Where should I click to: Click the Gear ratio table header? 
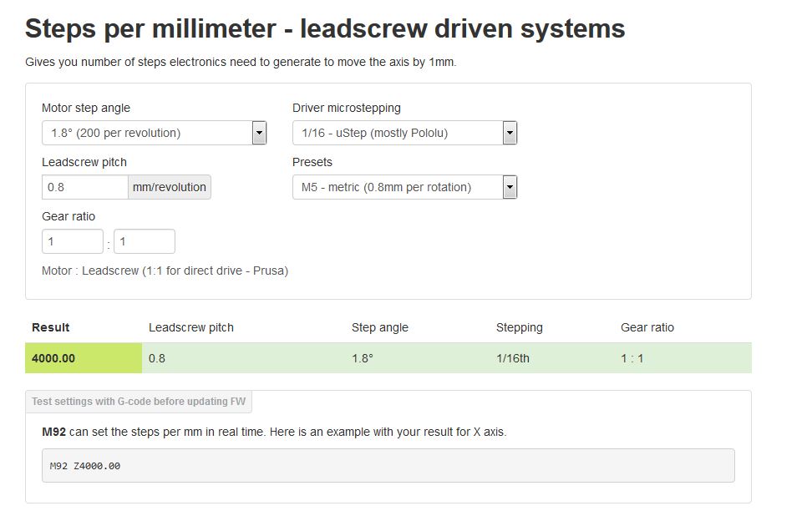[647, 327]
